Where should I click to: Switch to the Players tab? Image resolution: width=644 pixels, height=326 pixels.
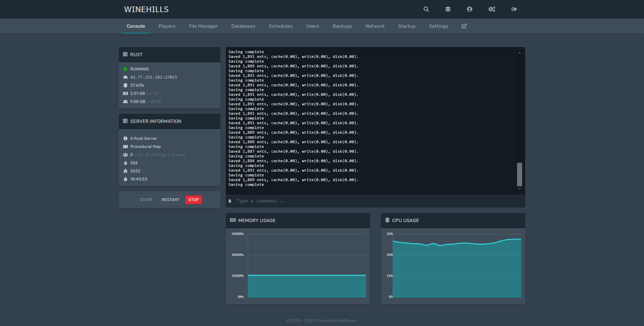(x=167, y=26)
